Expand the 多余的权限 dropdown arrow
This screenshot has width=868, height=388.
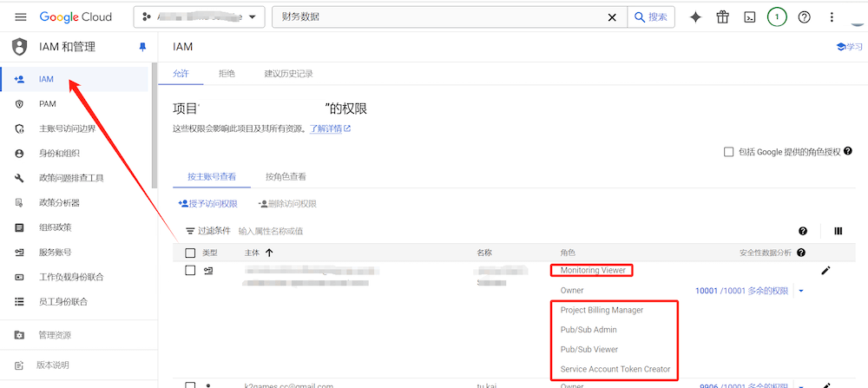(x=801, y=291)
